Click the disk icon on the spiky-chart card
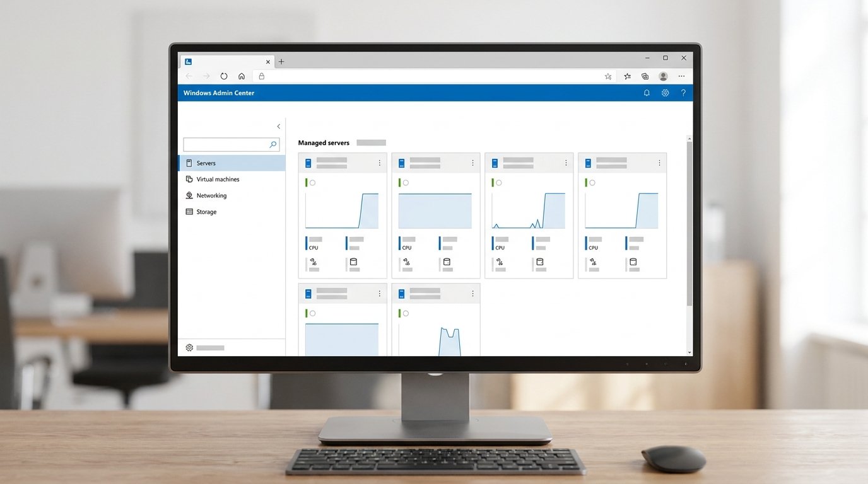Image resolution: width=868 pixels, height=484 pixels. (540, 262)
